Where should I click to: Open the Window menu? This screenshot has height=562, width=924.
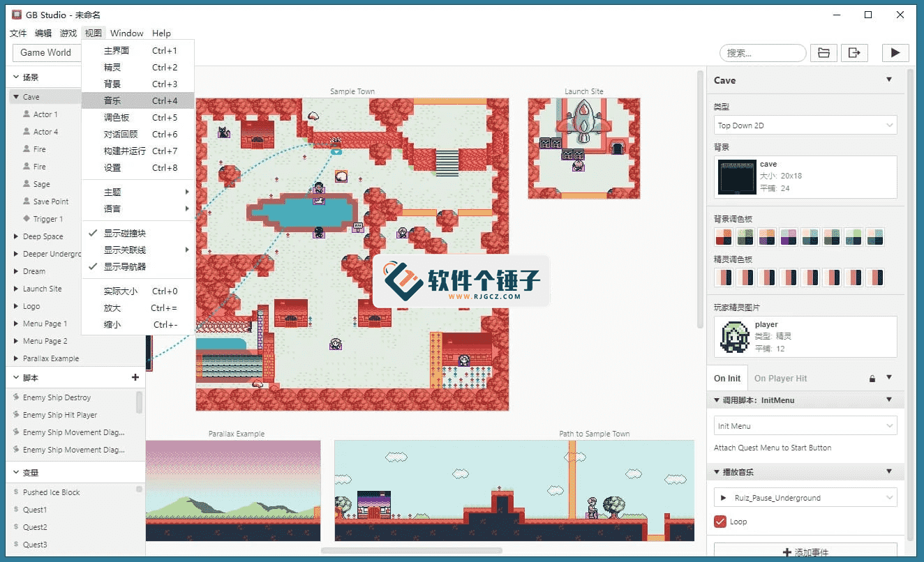126,33
